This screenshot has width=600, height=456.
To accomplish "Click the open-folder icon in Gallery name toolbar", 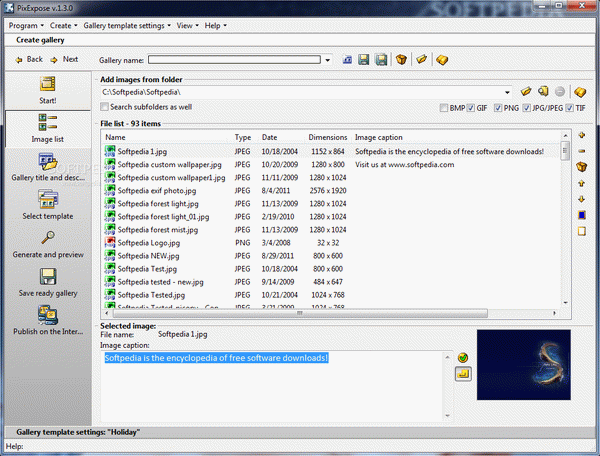I will (421, 59).
